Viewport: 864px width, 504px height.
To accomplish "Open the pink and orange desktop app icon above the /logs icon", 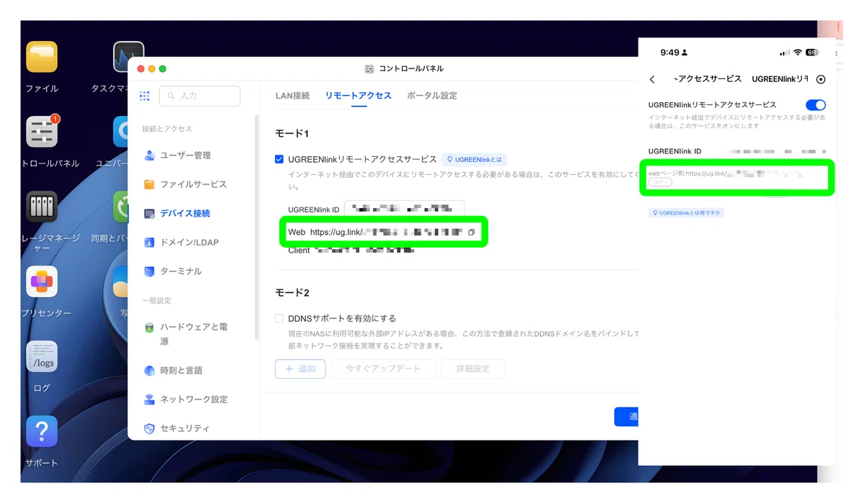I will click(x=42, y=282).
